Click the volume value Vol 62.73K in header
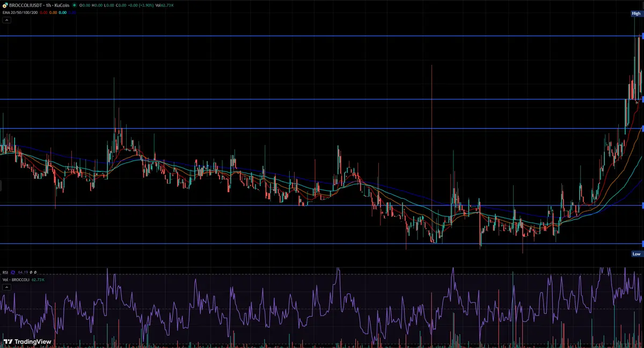 pyautogui.click(x=164, y=5)
